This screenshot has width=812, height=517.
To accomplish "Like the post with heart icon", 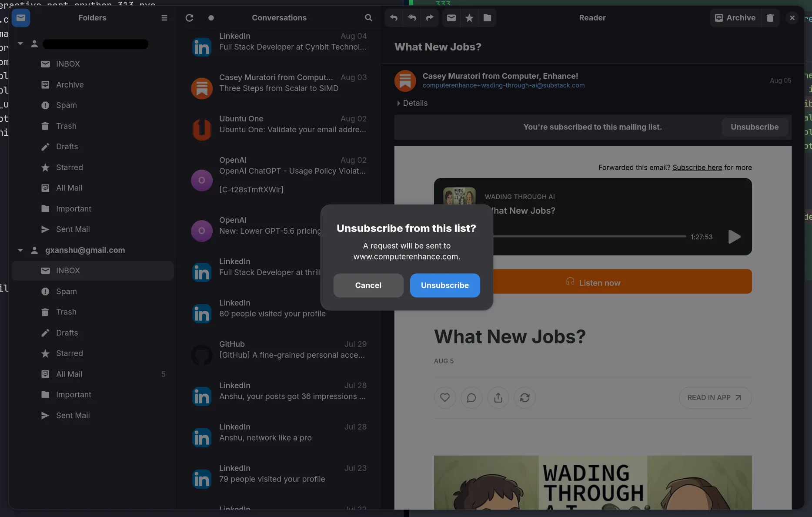I will 445,398.
